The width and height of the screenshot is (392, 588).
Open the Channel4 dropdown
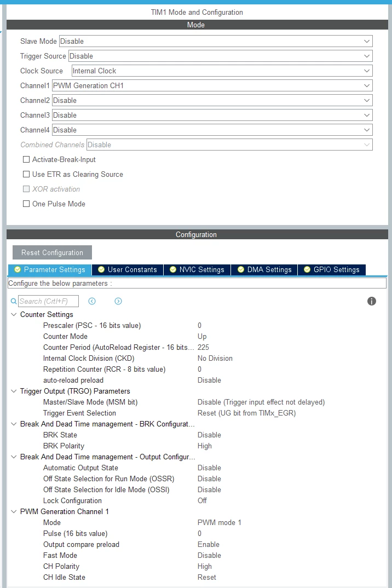click(x=212, y=130)
